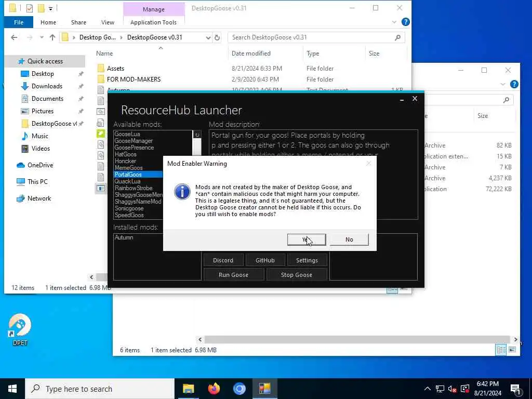The height and width of the screenshot is (399, 532).
Task: Show hidden system tray icons
Action: tap(428, 389)
